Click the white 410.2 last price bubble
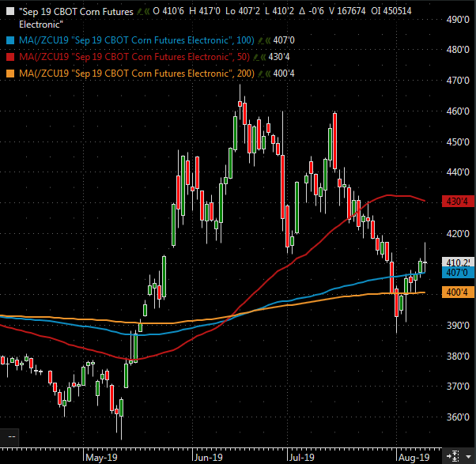This screenshot has width=476, height=464. coord(458,262)
